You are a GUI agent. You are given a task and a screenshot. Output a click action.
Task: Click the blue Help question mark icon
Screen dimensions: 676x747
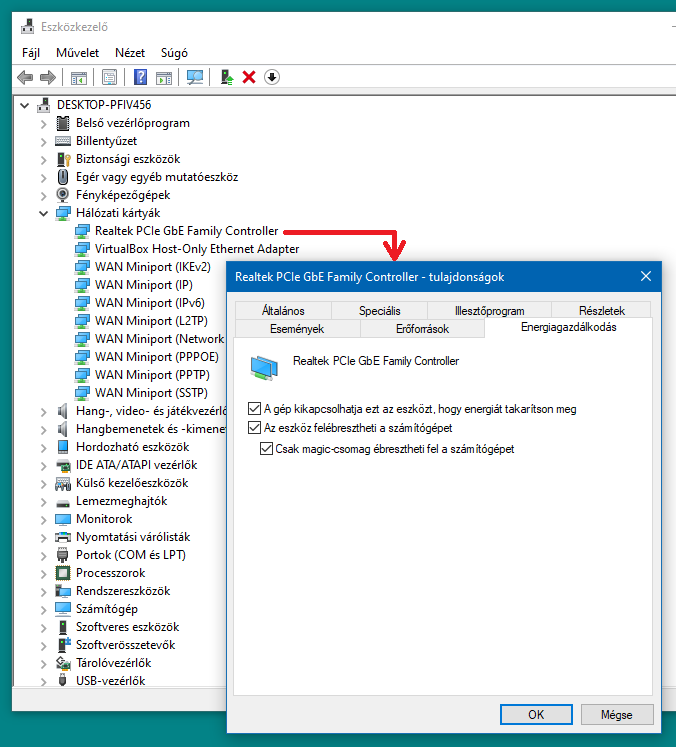pyautogui.click(x=140, y=77)
